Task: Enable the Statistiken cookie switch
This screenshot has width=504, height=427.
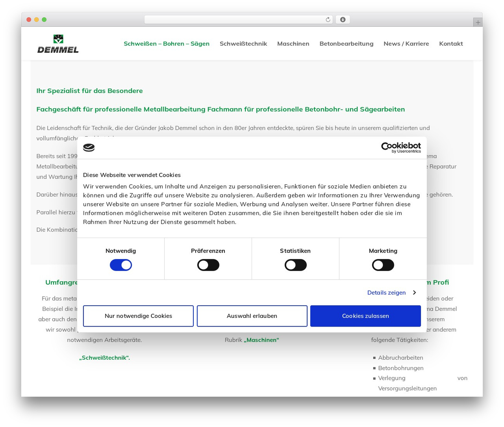Action: coord(296,265)
